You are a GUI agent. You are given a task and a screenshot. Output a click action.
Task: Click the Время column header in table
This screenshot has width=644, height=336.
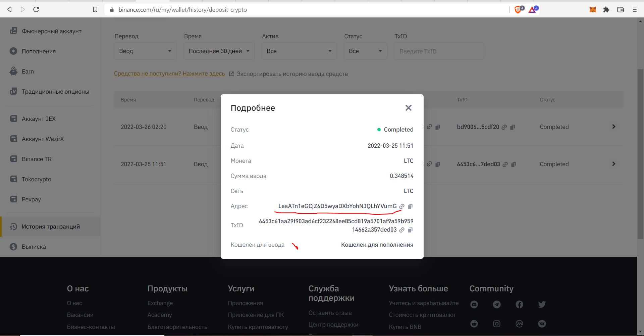[x=128, y=100]
